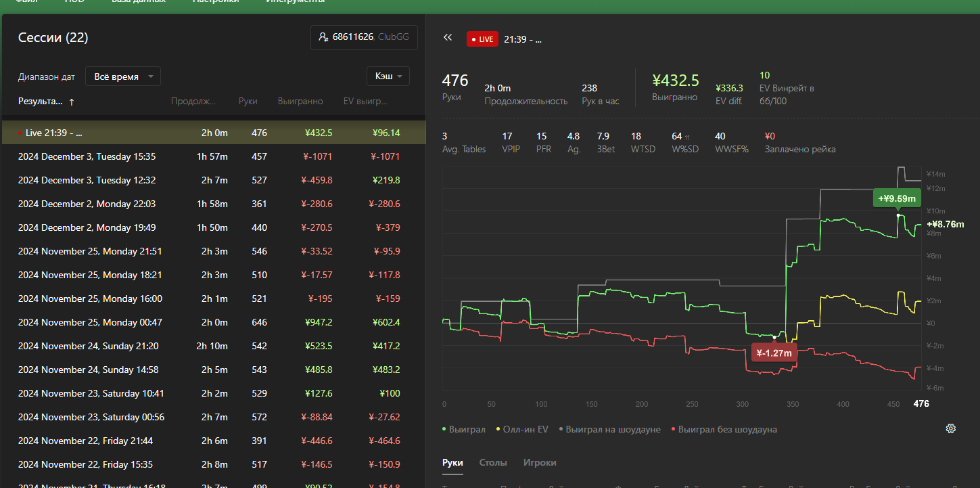Sort sessions by Выигранно column header
This screenshot has width=980, height=488.
[x=300, y=102]
